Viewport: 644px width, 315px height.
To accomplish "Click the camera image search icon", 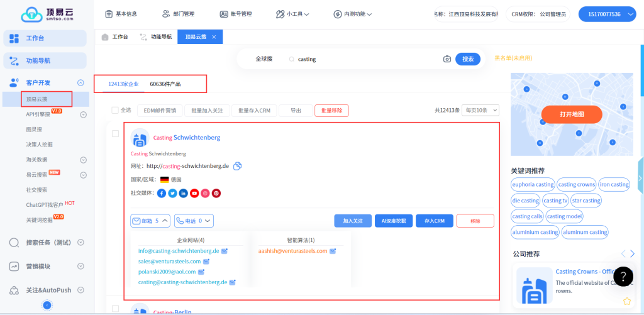I will tap(447, 59).
